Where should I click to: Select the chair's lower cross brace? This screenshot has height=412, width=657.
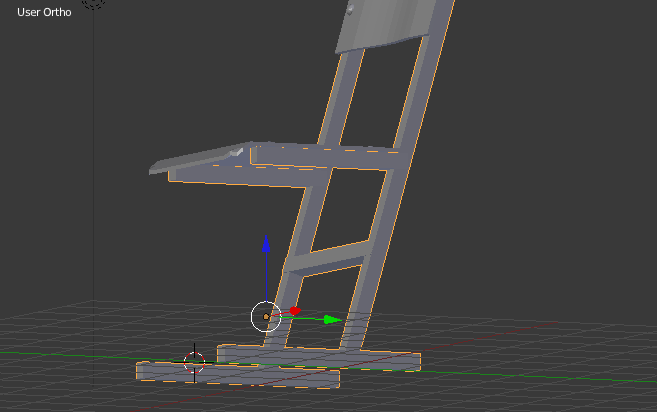coord(329,258)
